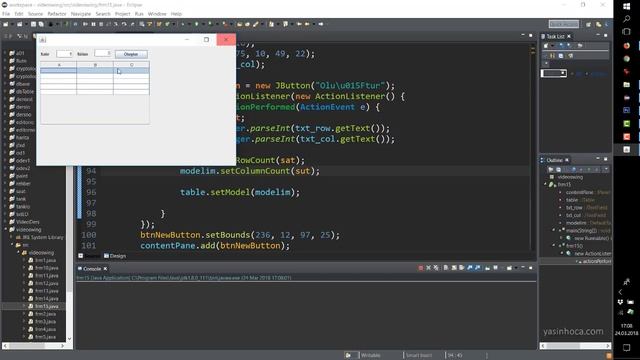Expand the VideoDers project node
This screenshot has height=360, width=640.
tap(5, 222)
